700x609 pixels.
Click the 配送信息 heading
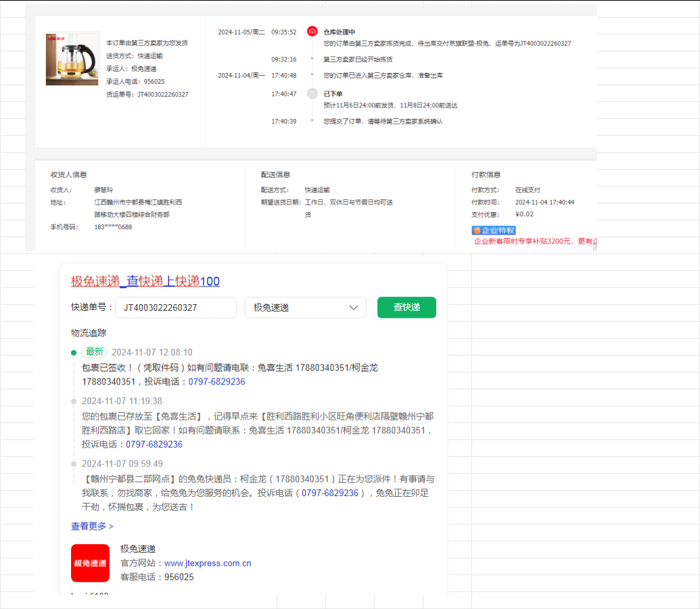pos(275,174)
